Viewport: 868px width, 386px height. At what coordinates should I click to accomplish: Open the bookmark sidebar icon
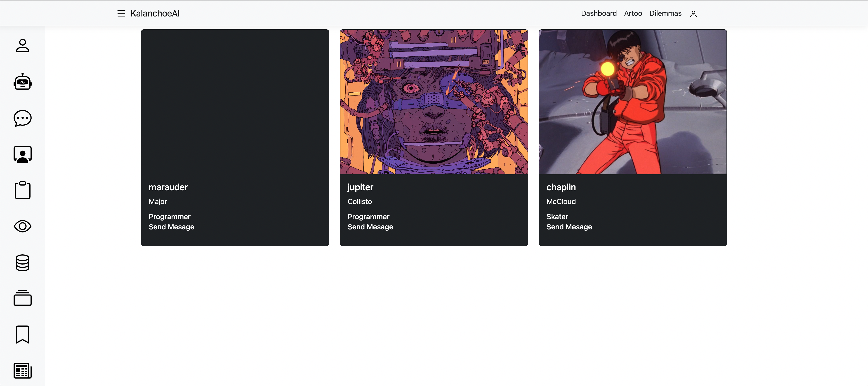tap(23, 335)
